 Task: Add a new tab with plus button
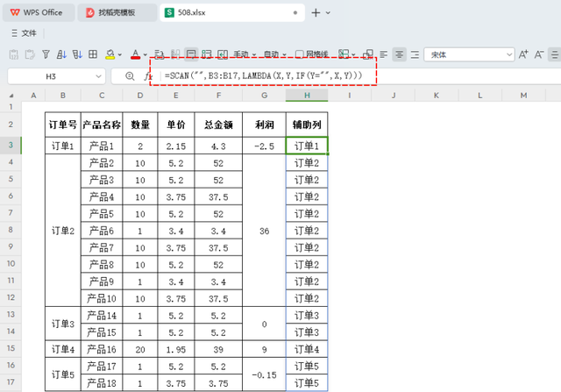click(316, 13)
